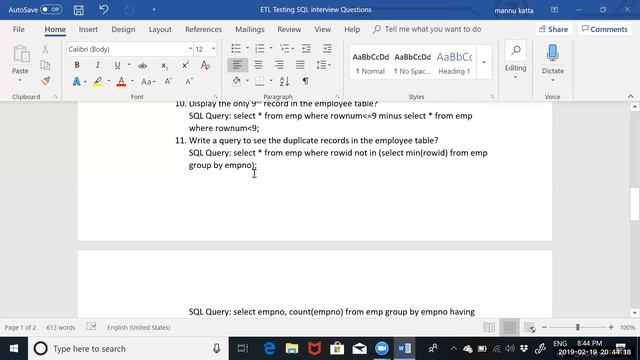Open the font size 12 dropdown

213,49
